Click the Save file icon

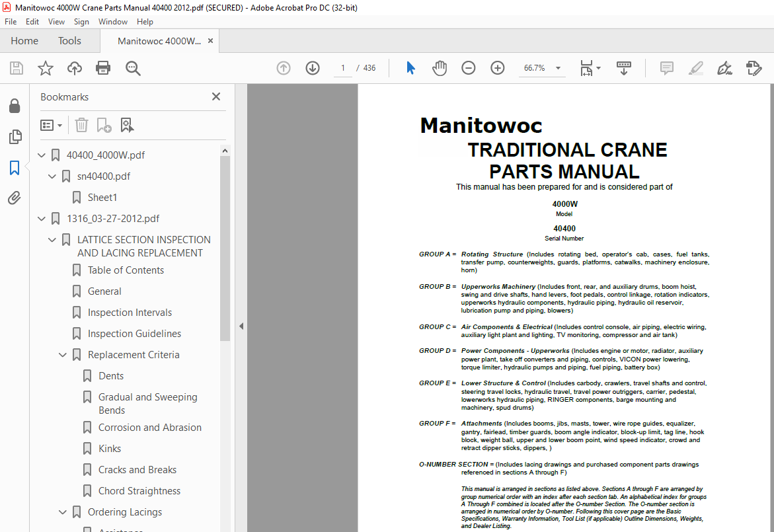[17, 68]
